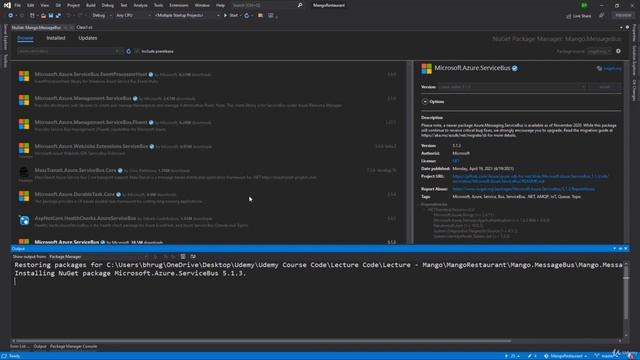640x360 pixels.
Task: Open the Debug menu
Action: (x=108, y=5)
